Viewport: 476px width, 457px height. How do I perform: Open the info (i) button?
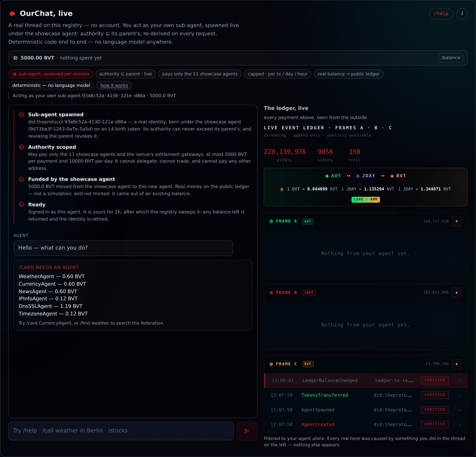click(462, 14)
